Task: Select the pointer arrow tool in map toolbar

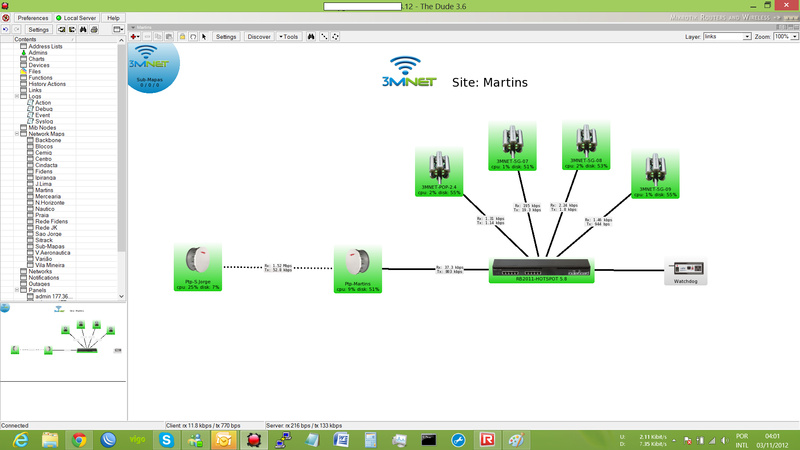Action: tap(204, 37)
